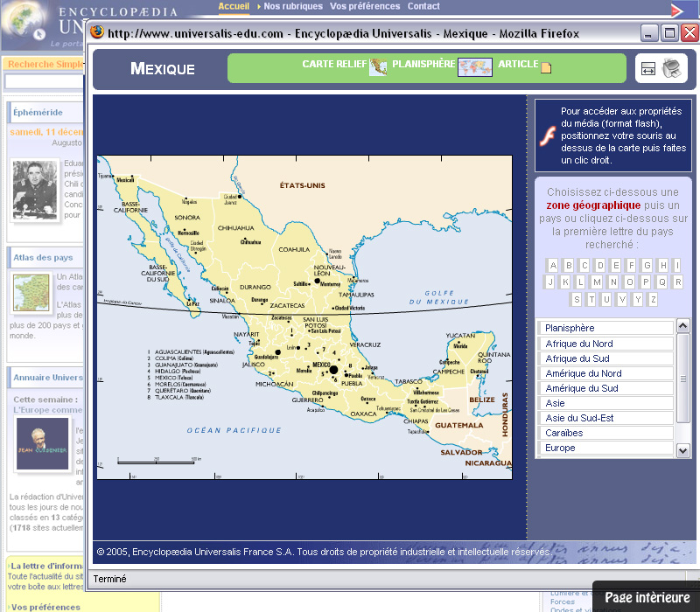The width and height of the screenshot is (700, 612).
Task: Select letter Z in country index
Action: pos(653,299)
